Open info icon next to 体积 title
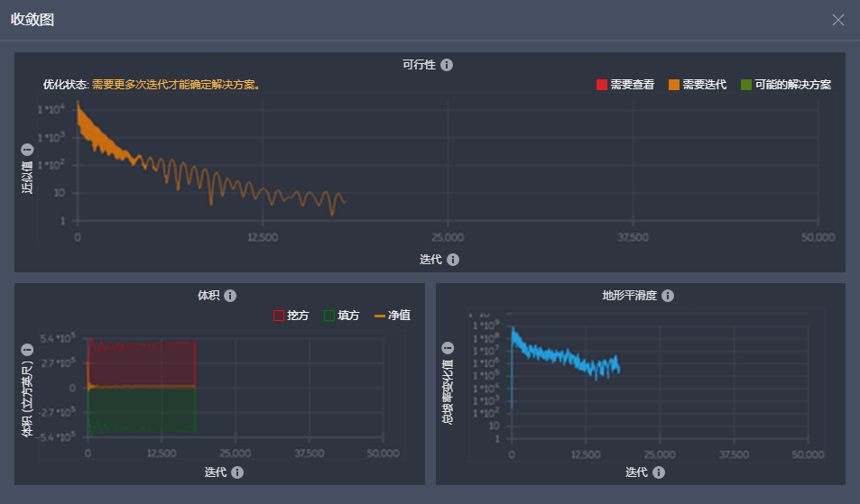Screen dimensions: 860x504 pyautogui.click(x=230, y=296)
